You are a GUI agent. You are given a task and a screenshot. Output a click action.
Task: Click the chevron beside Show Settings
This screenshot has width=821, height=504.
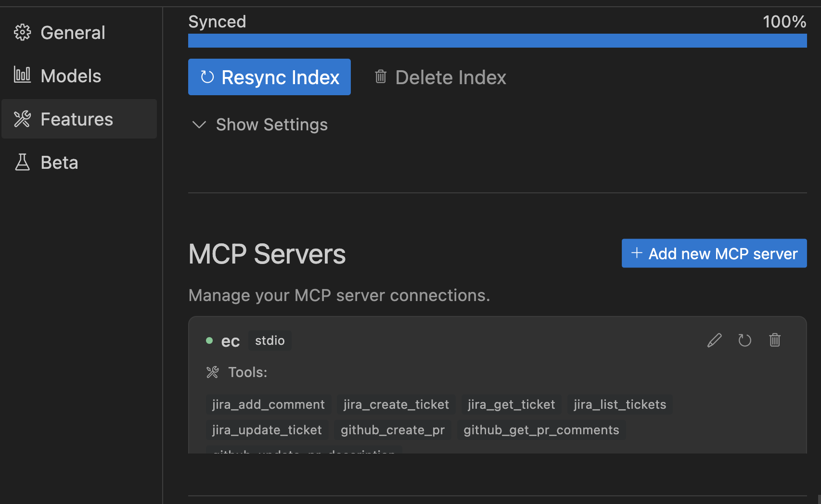(199, 125)
